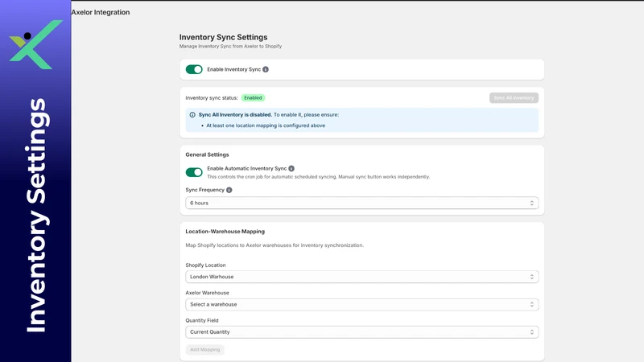Open the Axelor Warehouse select dropdown
Viewport: 644px width, 362px height.
[x=361, y=305]
